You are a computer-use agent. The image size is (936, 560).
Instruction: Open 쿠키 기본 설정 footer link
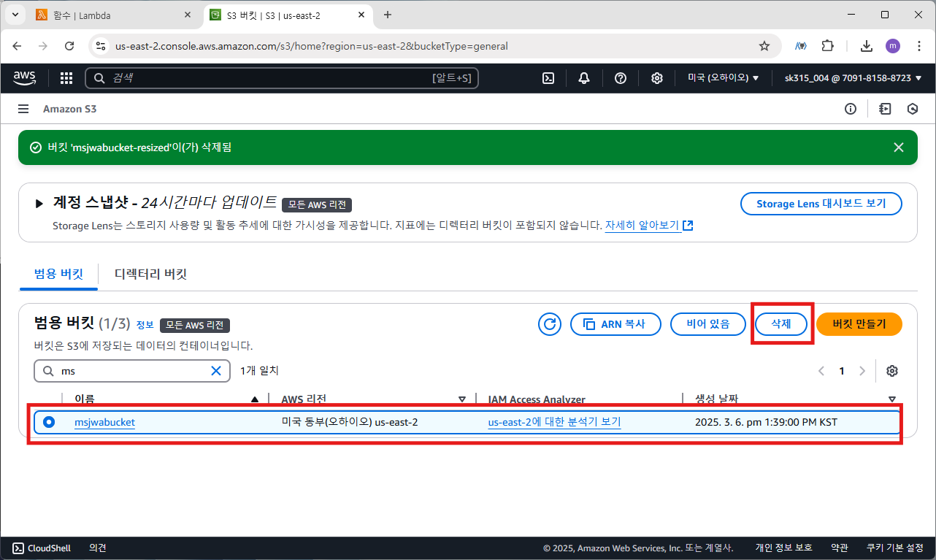point(895,548)
